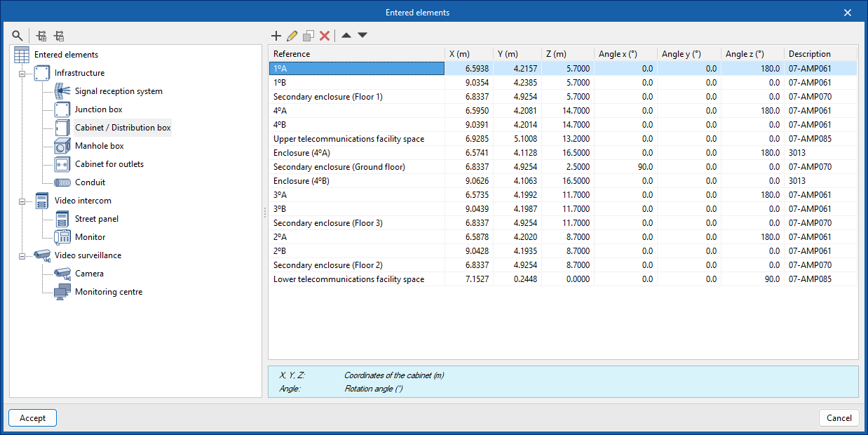Collapse the Video intercom tree node
The width and height of the screenshot is (868, 435).
tap(22, 201)
